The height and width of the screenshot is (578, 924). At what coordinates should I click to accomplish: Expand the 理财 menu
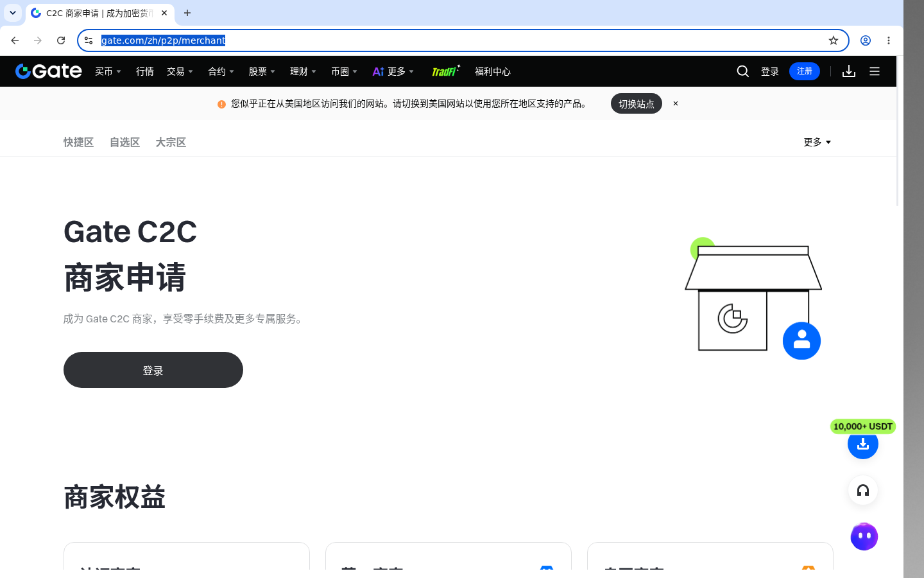303,71
